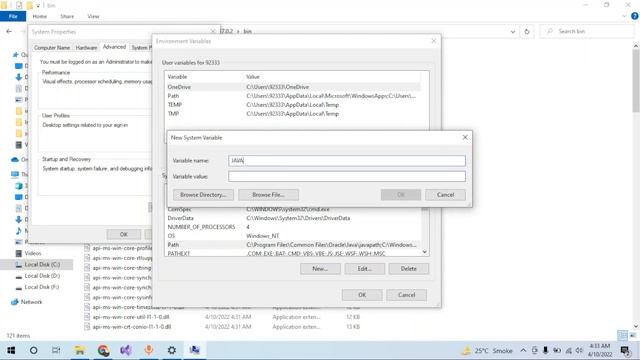The height and width of the screenshot is (360, 640).
Task: Open Computer Name tab in System Properties
Action: click(52, 48)
